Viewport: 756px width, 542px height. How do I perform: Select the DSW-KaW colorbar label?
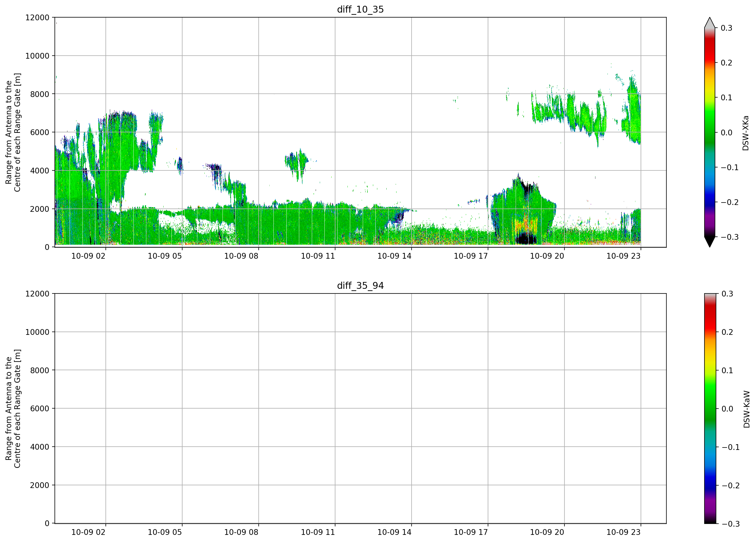(746, 409)
